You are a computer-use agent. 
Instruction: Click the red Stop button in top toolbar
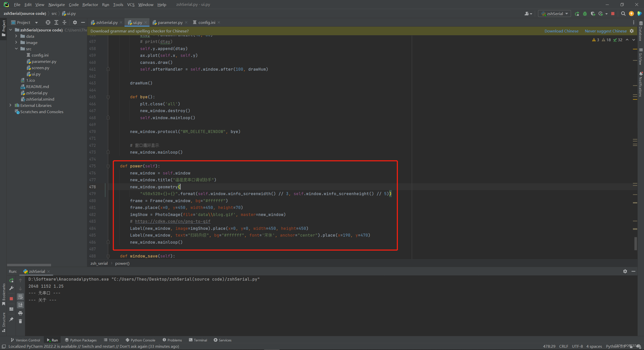pos(613,14)
